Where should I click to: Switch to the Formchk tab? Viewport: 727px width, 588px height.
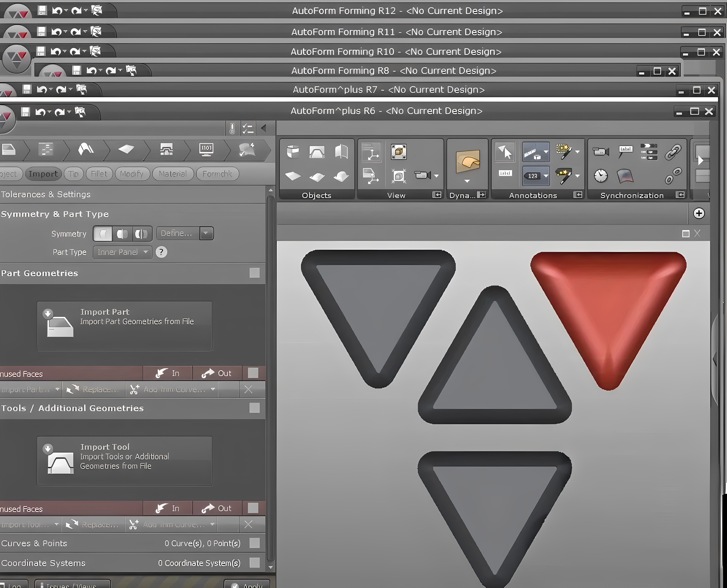(217, 174)
